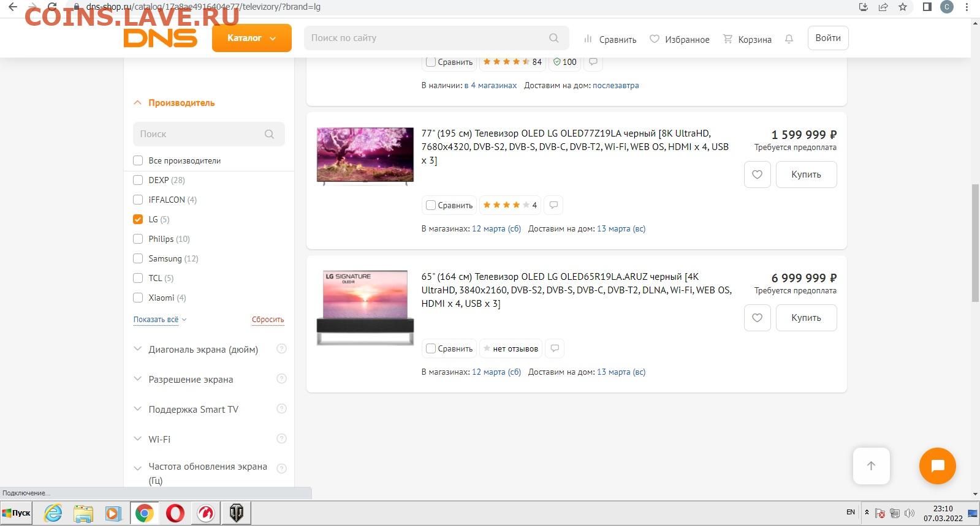
Task: Tick Сравнить for the LG OLED65R19LA.ARUZ TV
Action: [x=431, y=348]
